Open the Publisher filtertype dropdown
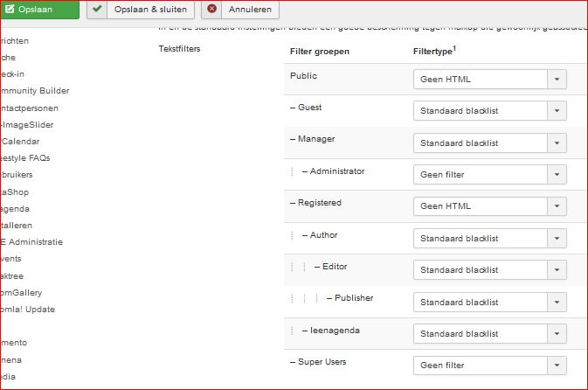This screenshot has width=588, height=390. (490, 303)
